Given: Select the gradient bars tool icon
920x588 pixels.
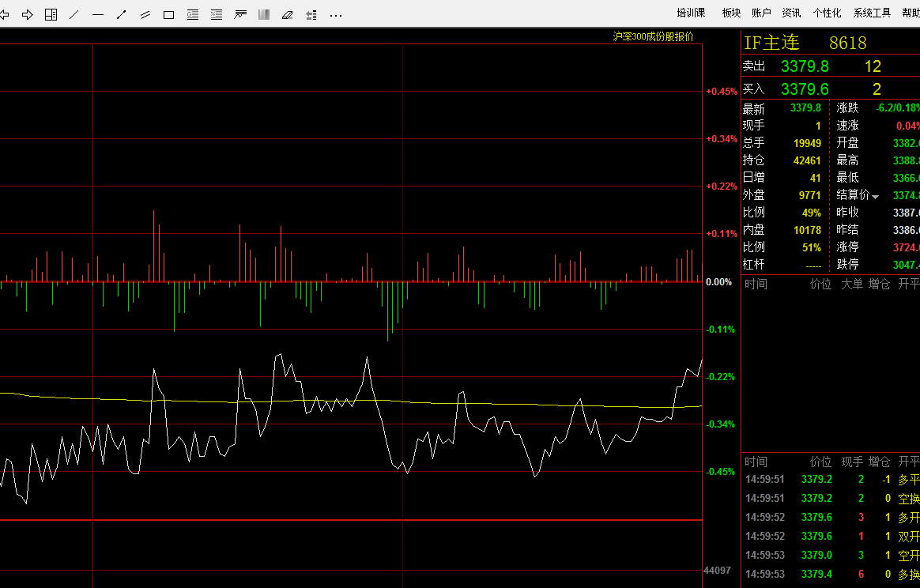Looking at the screenshot, I should tap(264, 14).
